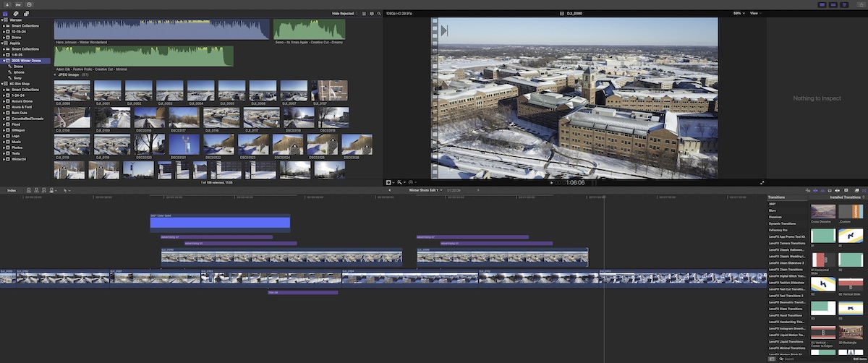Open the Installed Transitions dropdown
868x363 pixels.
click(846, 197)
